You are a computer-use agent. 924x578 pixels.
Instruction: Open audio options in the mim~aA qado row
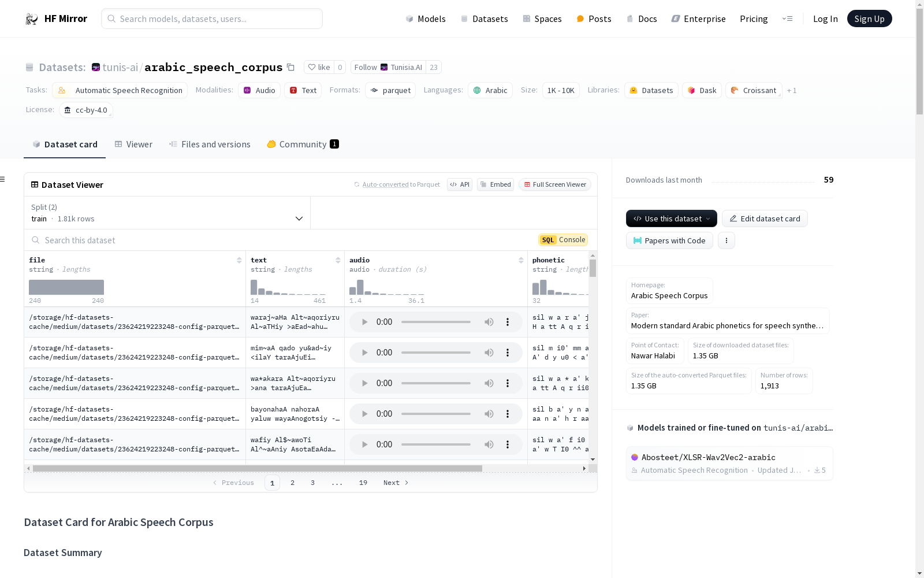(x=508, y=353)
